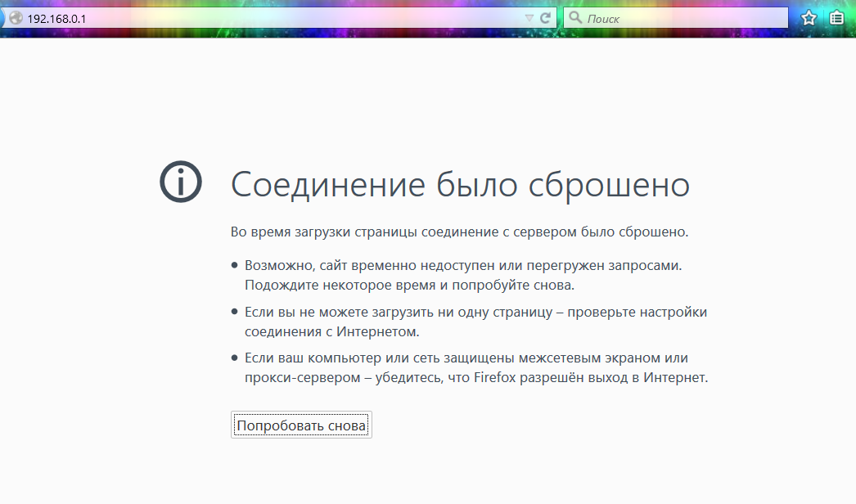Bookmark this page with the star icon

click(x=809, y=18)
